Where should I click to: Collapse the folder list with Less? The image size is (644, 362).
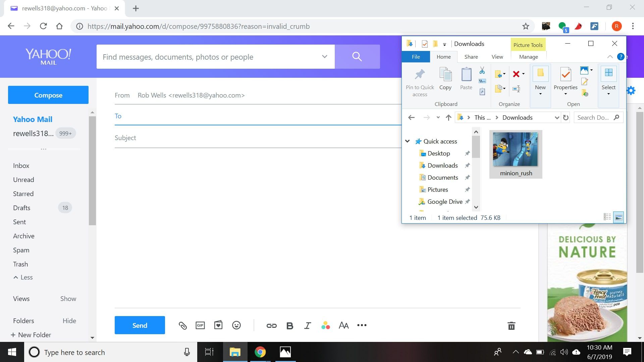click(x=23, y=277)
